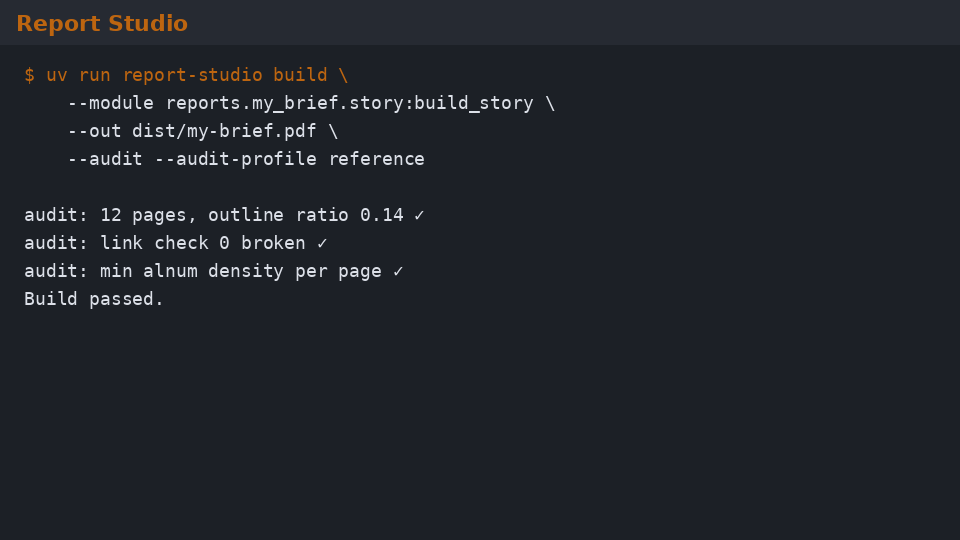
Task: Click the '--out dist/my-brief.pdf' line
Action: (203, 131)
